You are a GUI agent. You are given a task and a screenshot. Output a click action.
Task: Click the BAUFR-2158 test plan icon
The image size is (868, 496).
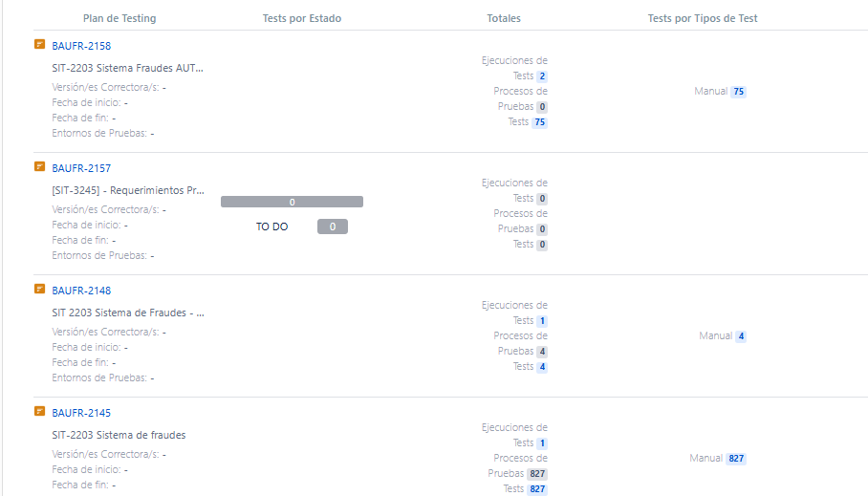pyautogui.click(x=39, y=44)
